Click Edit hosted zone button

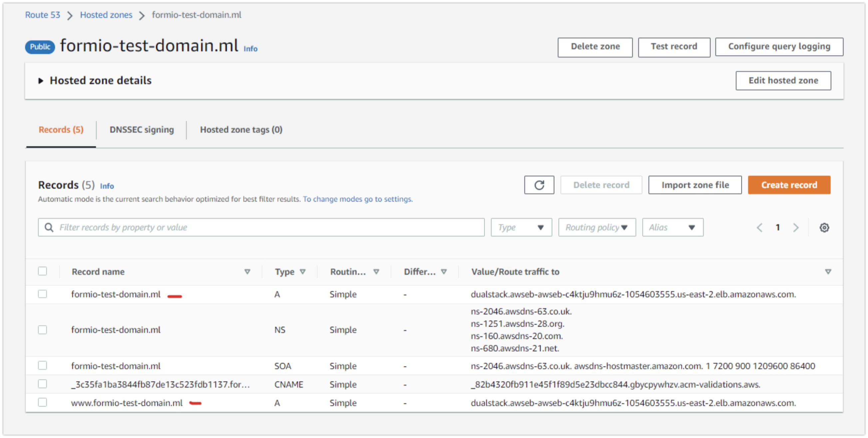tap(783, 81)
